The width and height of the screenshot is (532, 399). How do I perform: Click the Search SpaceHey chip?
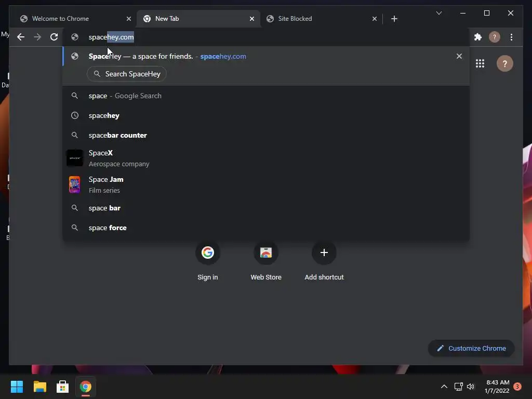pyautogui.click(x=127, y=74)
